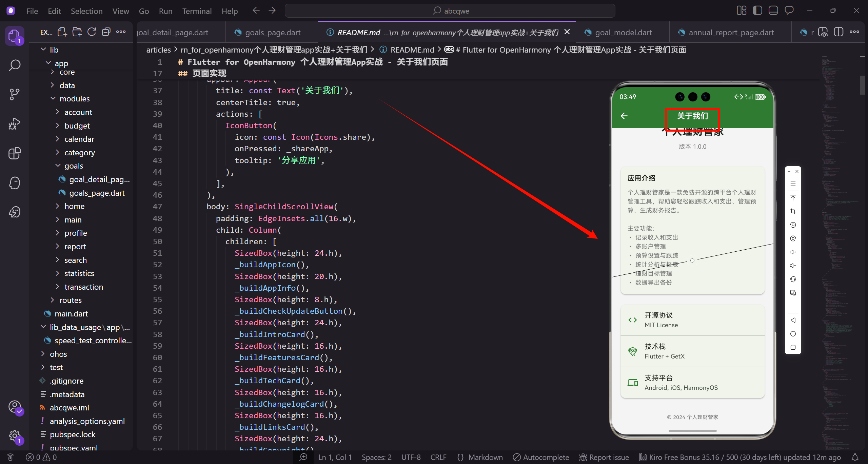This screenshot has width=868, height=464.
Task: Open the Search view in activity bar
Action: 14,65
